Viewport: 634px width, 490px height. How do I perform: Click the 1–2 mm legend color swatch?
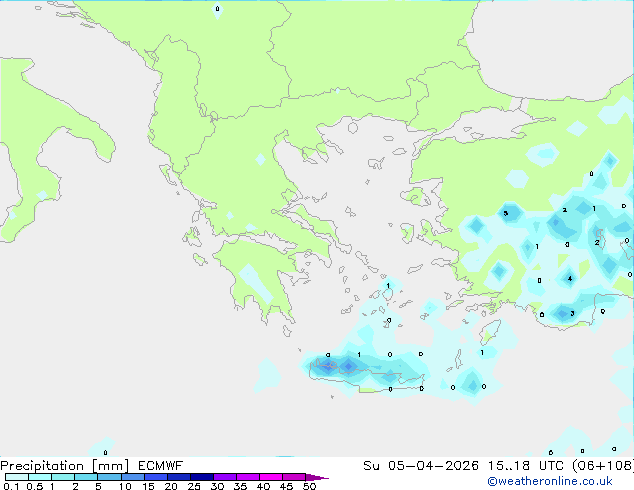(x=63, y=477)
